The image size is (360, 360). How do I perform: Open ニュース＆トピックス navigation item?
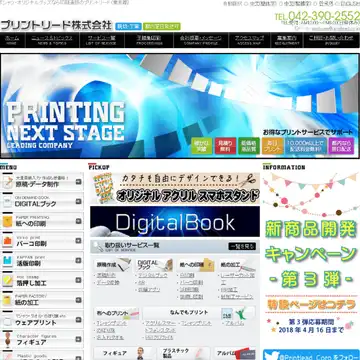point(52,40)
